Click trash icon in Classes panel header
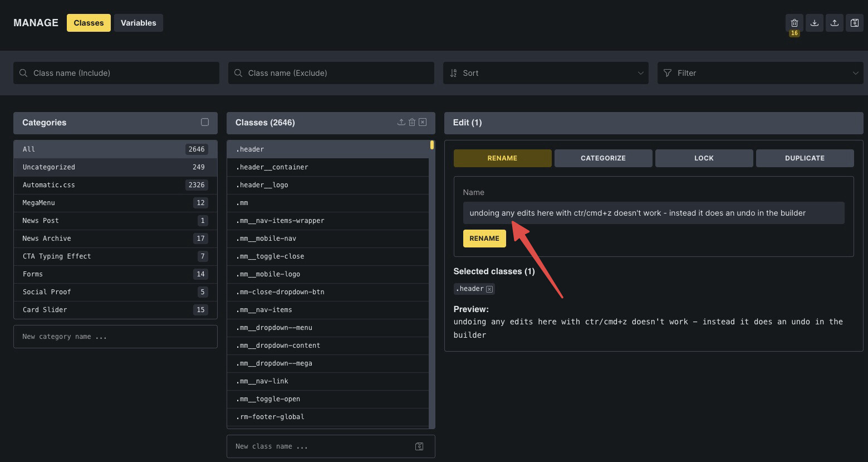The image size is (868, 462). pyautogui.click(x=412, y=122)
